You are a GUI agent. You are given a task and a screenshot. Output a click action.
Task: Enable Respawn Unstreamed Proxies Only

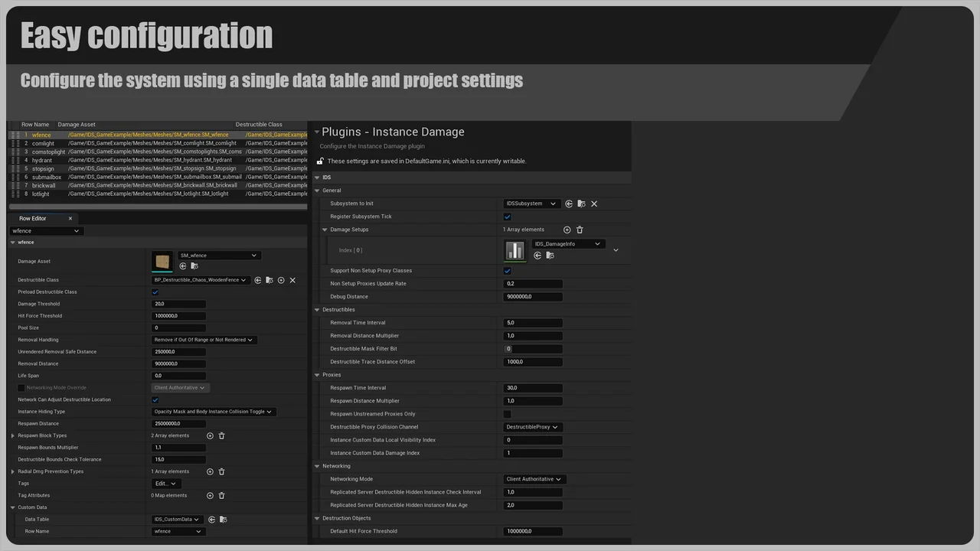[x=507, y=413]
